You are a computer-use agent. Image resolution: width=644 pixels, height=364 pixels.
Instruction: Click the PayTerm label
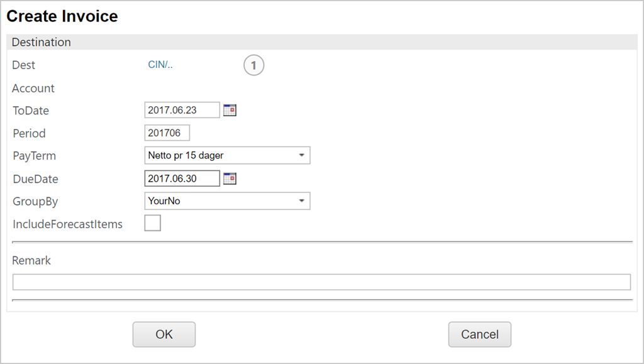coord(34,156)
